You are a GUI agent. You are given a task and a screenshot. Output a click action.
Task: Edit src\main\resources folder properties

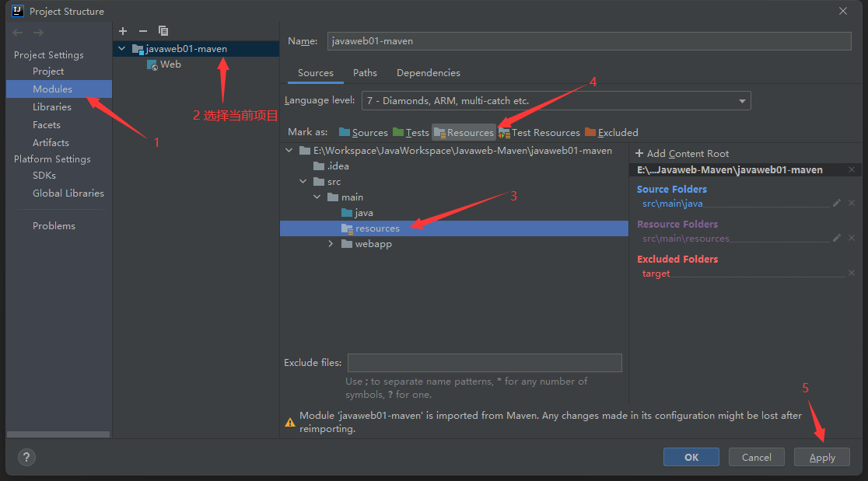point(837,238)
